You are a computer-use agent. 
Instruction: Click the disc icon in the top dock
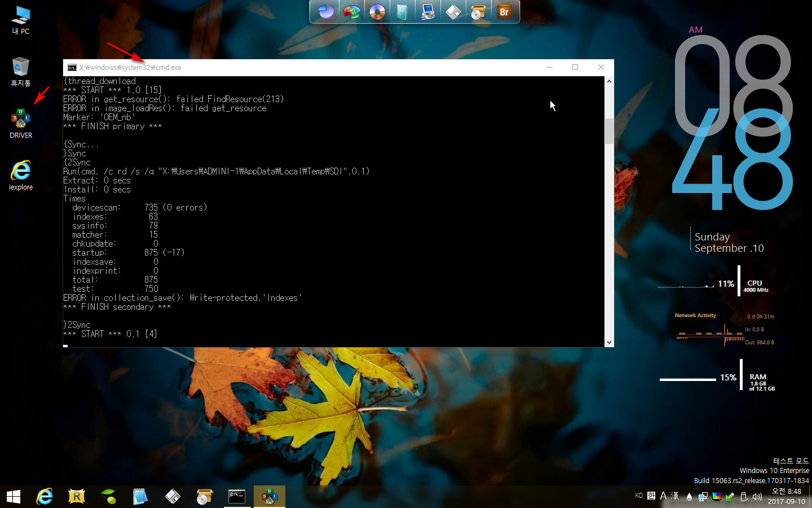377,11
